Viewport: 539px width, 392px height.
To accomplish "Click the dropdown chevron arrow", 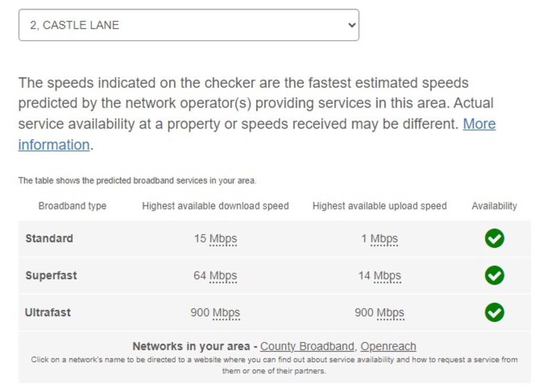I will click(352, 25).
